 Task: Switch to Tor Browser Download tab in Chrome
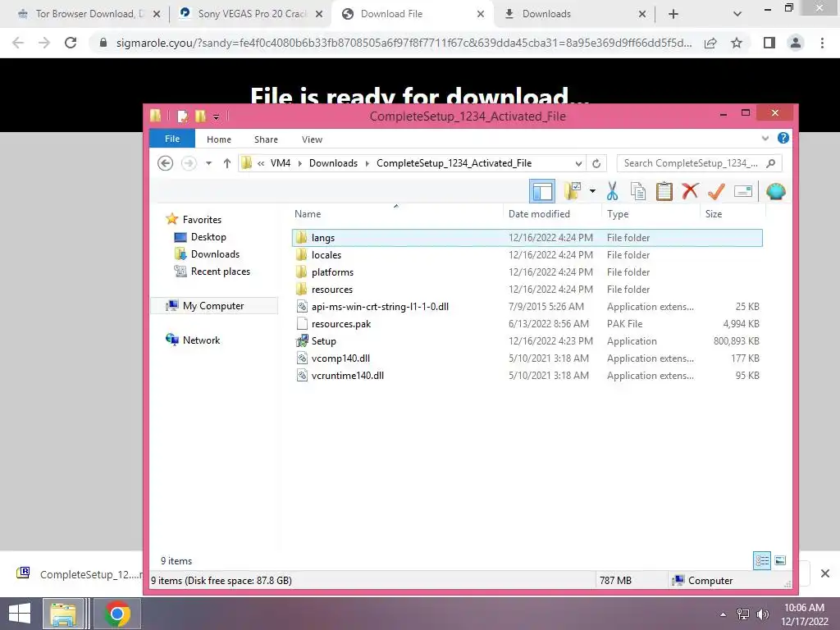click(x=89, y=14)
